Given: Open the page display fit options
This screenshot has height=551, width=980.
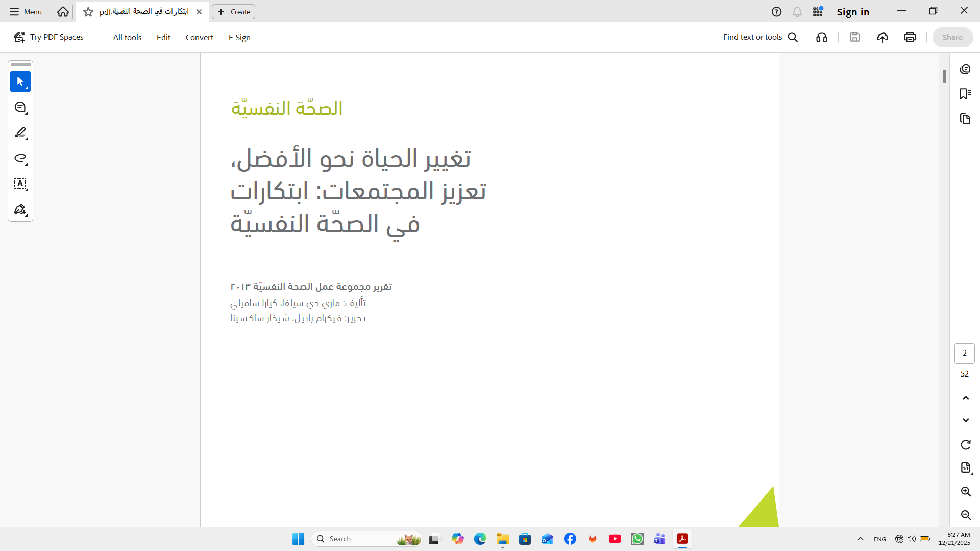Looking at the screenshot, I should click(x=966, y=468).
